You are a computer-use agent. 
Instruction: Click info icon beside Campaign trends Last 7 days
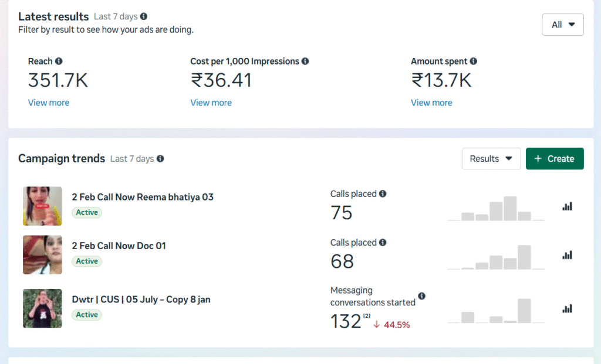coord(160,159)
